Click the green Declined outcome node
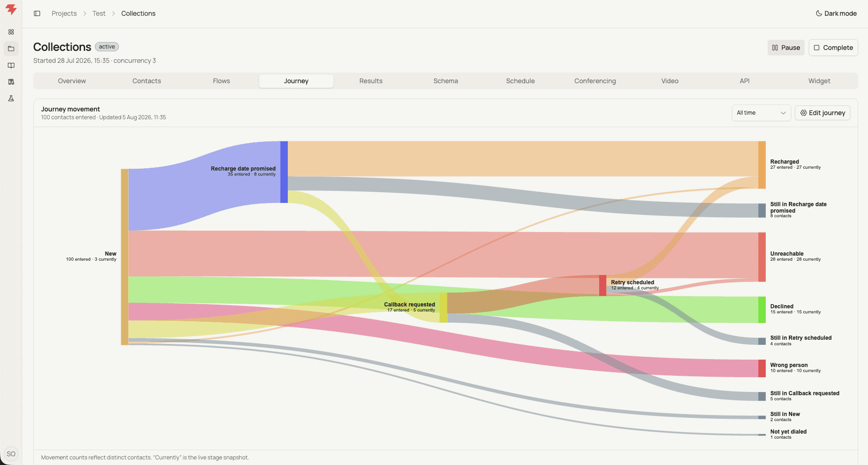 pyautogui.click(x=762, y=310)
